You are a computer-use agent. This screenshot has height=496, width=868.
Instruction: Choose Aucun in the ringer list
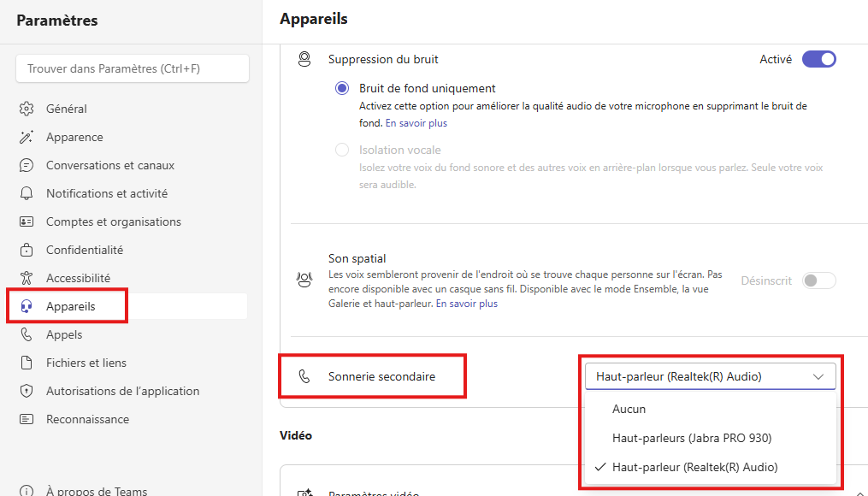(629, 410)
